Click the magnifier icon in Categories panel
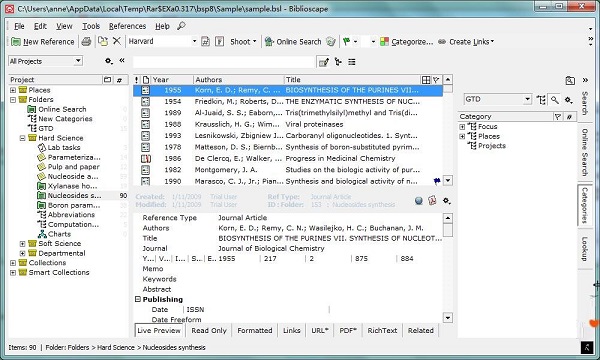 point(554,100)
